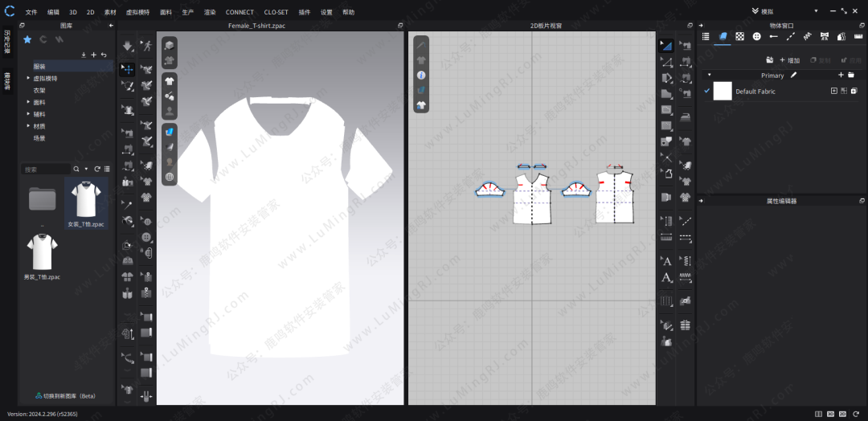Click the 增加 add fabric button
The width and height of the screenshot is (868, 421).
788,60
